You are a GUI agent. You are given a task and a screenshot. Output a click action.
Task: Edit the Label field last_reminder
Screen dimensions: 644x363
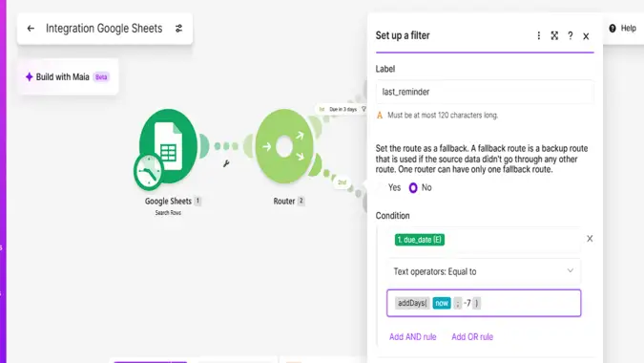[485, 92]
